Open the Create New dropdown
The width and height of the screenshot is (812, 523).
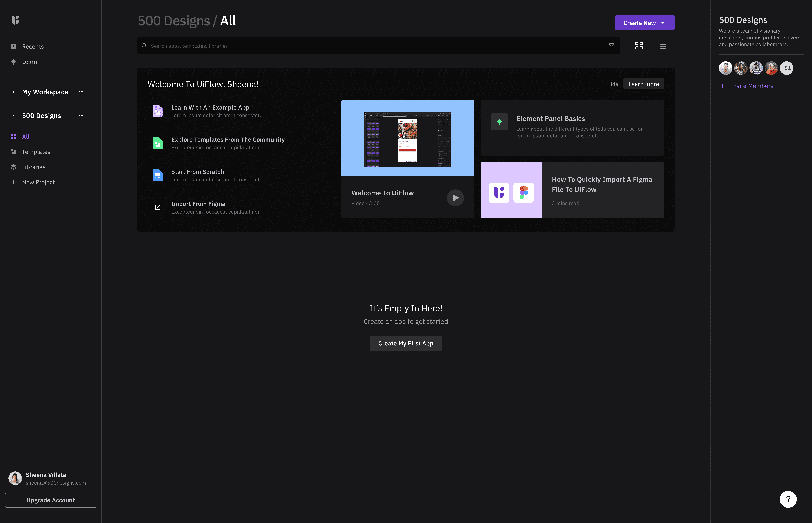(x=644, y=23)
